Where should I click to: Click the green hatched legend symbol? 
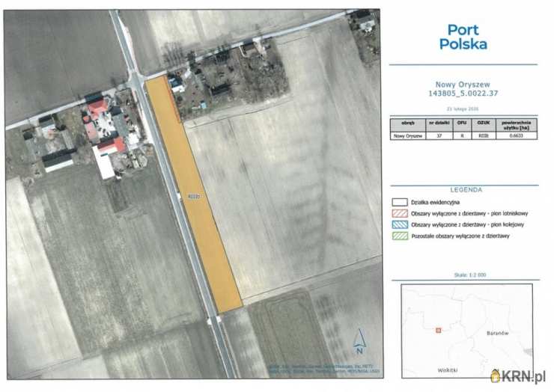tap(398, 236)
